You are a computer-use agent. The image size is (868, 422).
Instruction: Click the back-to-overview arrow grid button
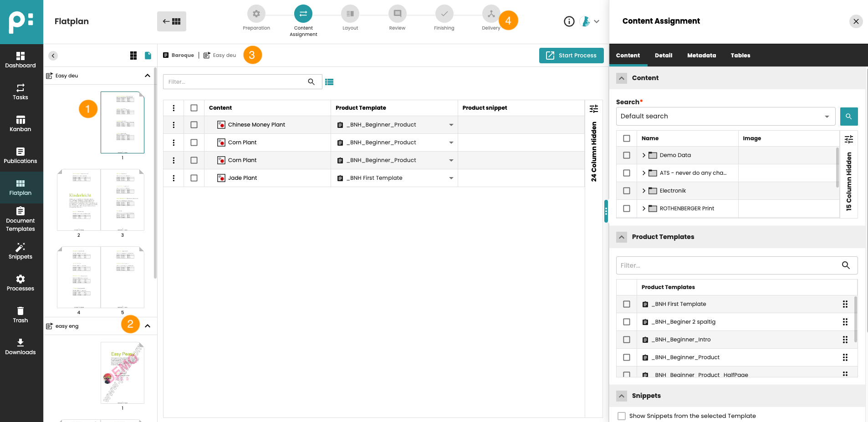172,21
